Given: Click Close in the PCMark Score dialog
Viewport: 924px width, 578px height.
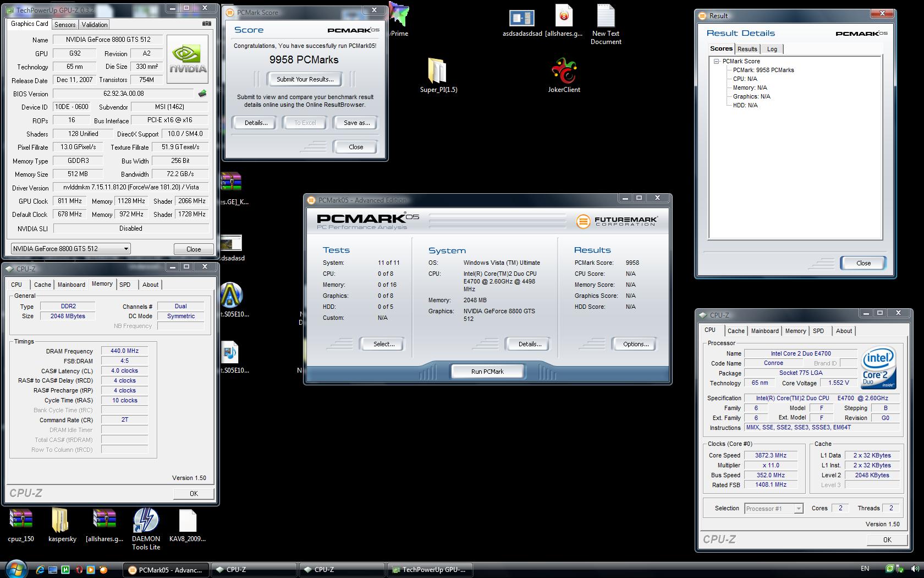Looking at the screenshot, I should (356, 147).
